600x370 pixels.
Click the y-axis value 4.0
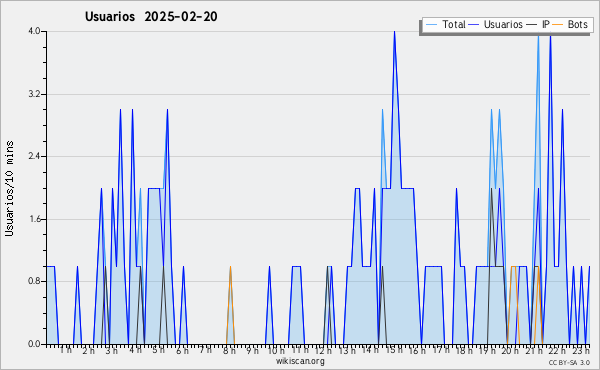(x=34, y=31)
